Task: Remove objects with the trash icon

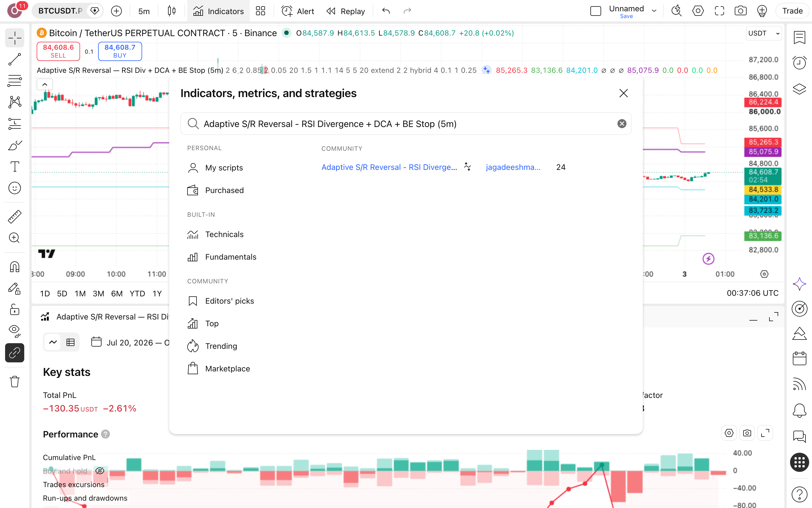Action: pos(14,381)
